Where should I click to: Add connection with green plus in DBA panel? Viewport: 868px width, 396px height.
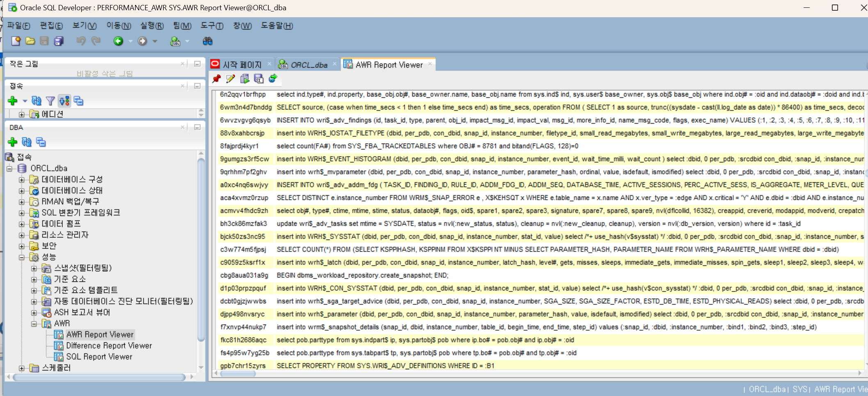tap(13, 142)
